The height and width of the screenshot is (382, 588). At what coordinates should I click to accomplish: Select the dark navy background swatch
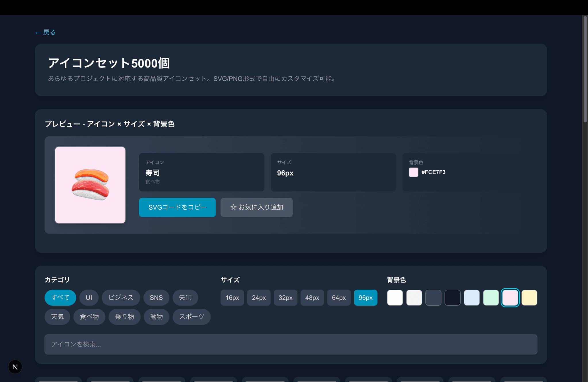click(x=453, y=298)
